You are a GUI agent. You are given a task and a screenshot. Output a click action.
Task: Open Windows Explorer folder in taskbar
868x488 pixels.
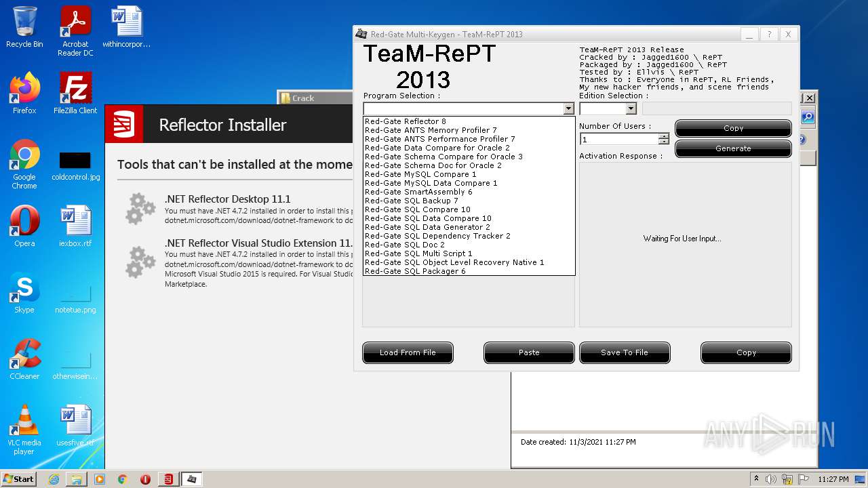pyautogui.click(x=77, y=479)
